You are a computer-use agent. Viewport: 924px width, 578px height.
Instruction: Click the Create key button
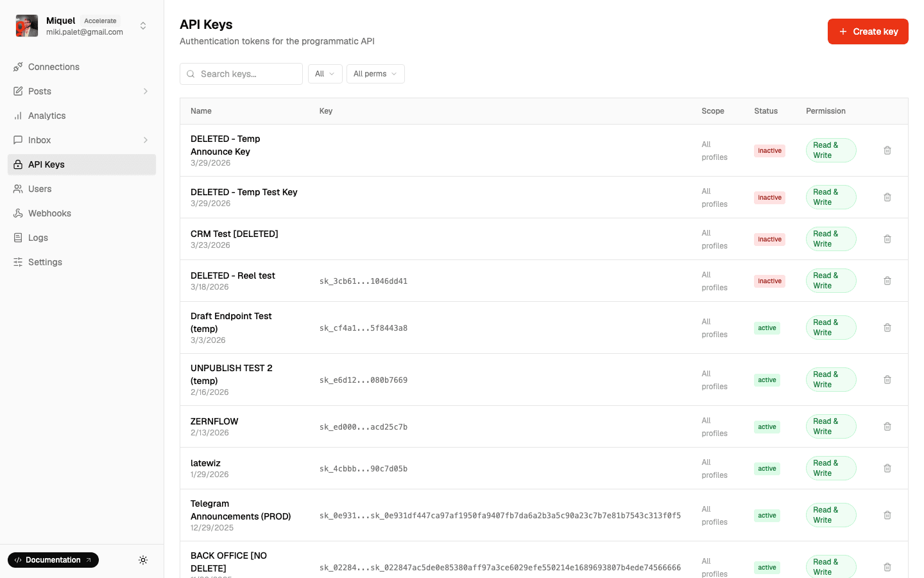[x=868, y=31]
